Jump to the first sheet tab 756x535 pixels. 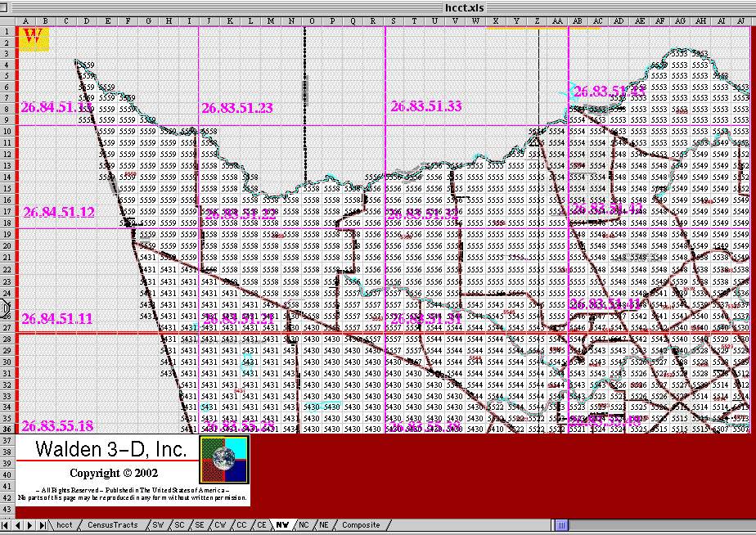[5, 525]
